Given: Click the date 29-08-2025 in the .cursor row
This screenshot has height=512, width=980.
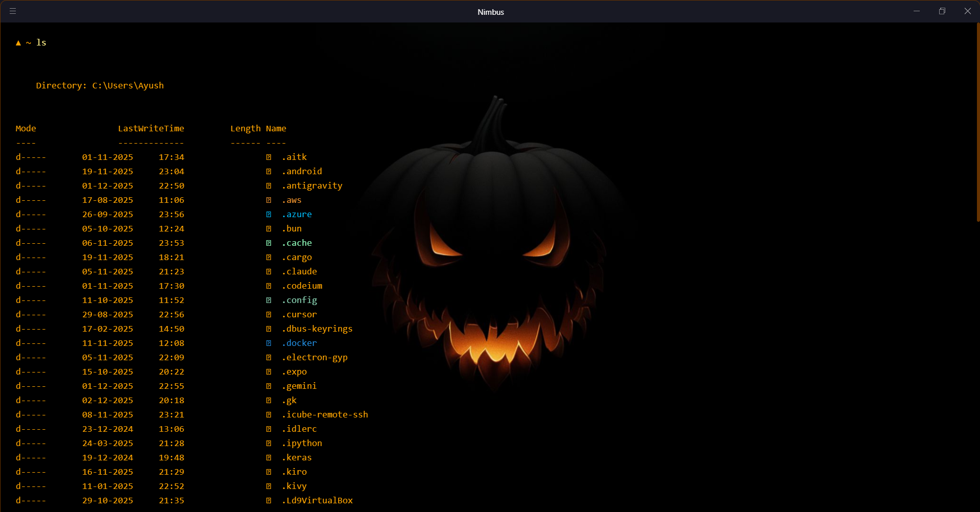Looking at the screenshot, I should coord(108,315).
